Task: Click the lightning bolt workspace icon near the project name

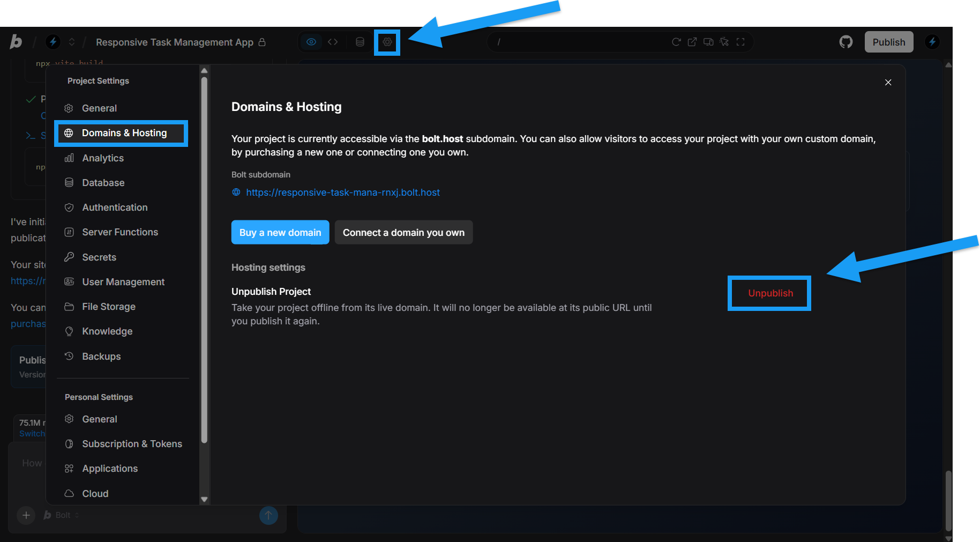Action: 53,42
